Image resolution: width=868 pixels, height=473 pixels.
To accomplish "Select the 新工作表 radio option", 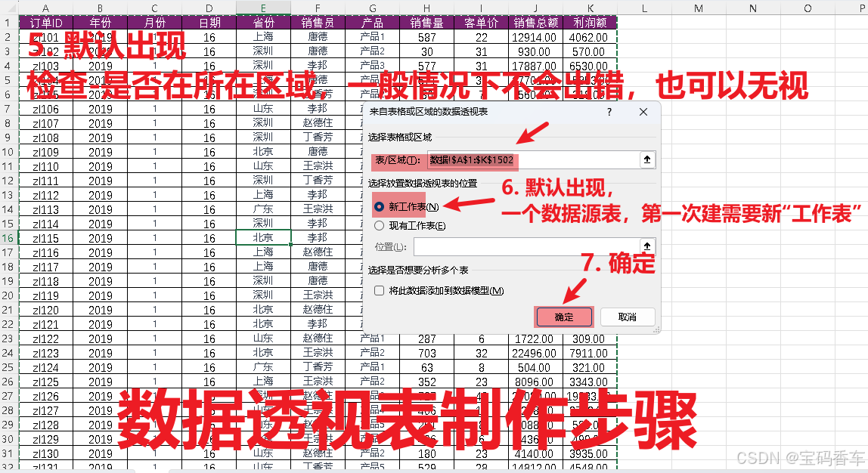I will pos(380,206).
